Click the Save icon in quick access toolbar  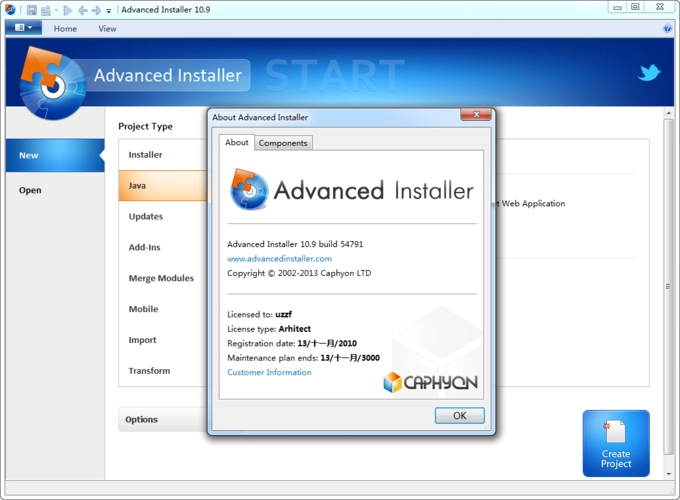(x=32, y=10)
